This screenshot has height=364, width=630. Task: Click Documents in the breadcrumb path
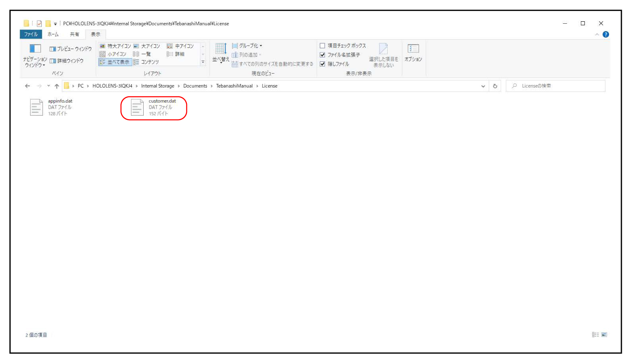coord(195,86)
